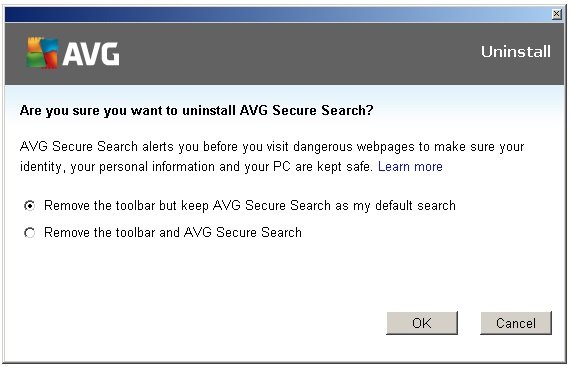Viewport: 571px width, 366px height.
Task: Close the uninstall dialog with the X
Action: pyautogui.click(x=556, y=14)
